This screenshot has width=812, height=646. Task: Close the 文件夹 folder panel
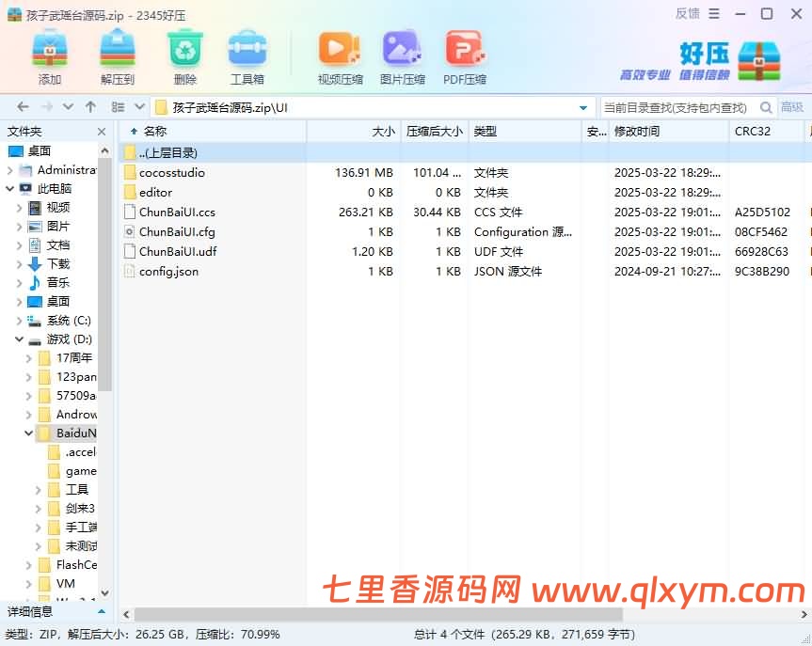coord(101,132)
